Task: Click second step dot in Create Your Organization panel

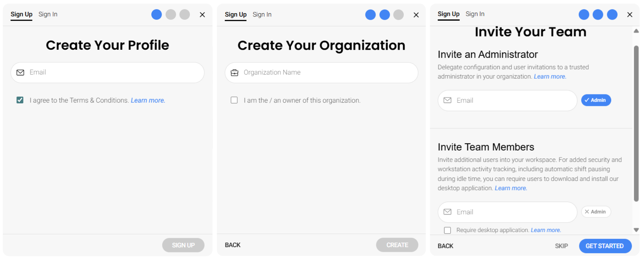Action: [x=384, y=15]
